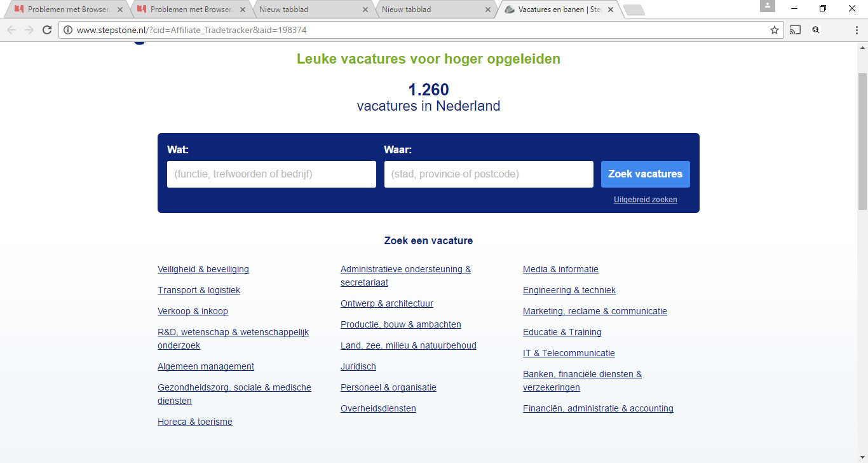868x463 pixels.
Task: Go back to the previous page
Action: click(11, 30)
